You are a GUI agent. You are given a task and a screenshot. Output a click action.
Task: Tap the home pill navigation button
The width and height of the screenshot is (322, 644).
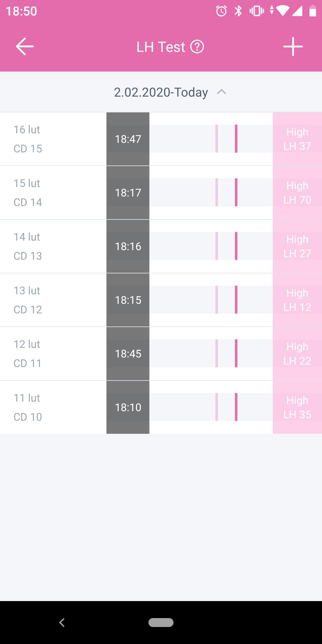tap(161, 623)
